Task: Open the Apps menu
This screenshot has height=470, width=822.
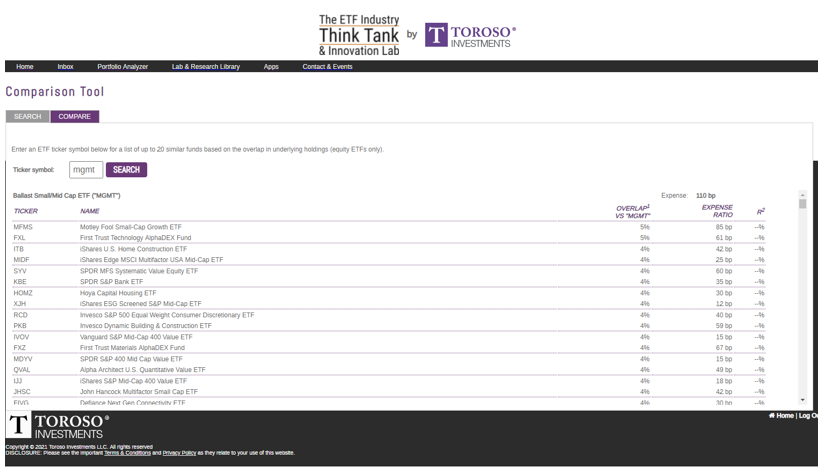Action: 271,67
